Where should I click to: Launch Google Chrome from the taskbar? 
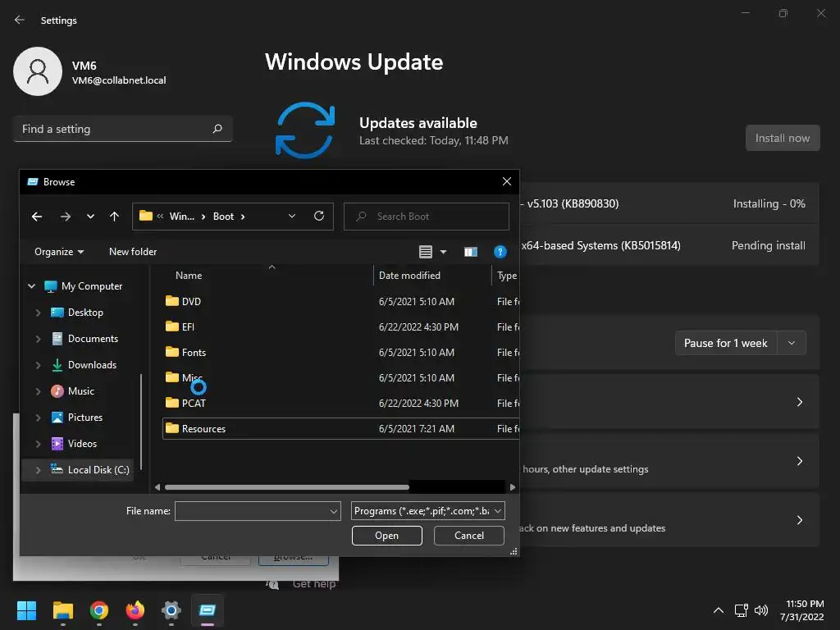coord(99,610)
